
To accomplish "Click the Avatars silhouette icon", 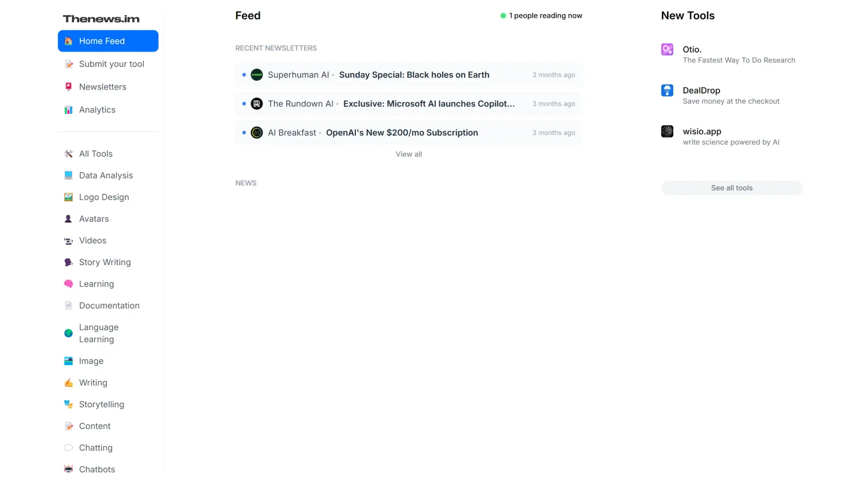I will (68, 219).
